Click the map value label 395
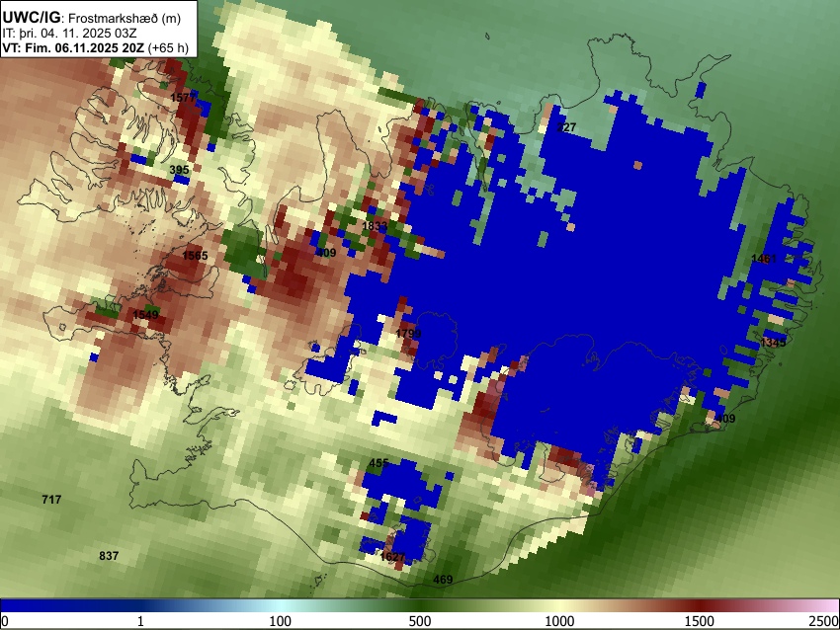The height and width of the screenshot is (630, 840). click(x=179, y=170)
